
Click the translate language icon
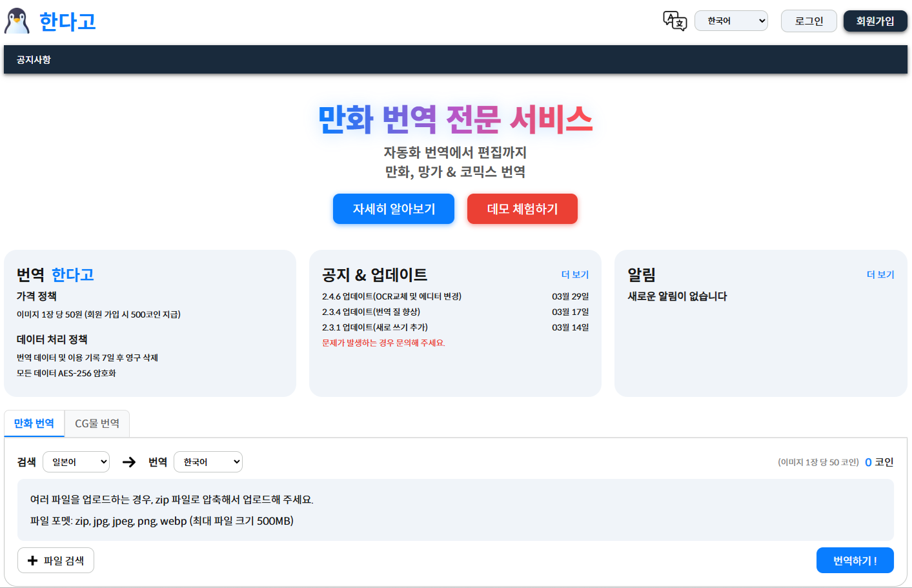[674, 21]
